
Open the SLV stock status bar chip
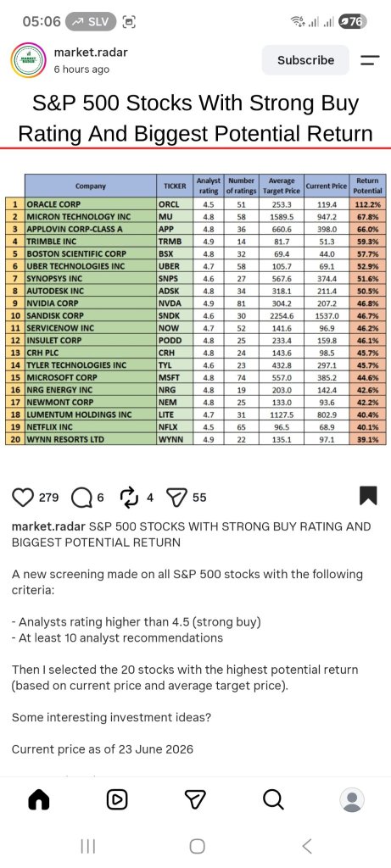[x=91, y=21]
